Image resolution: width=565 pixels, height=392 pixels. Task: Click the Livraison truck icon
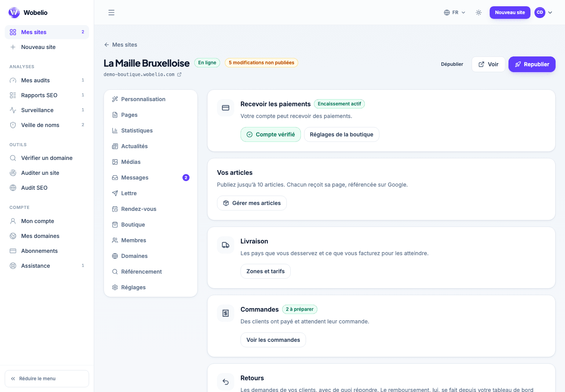coord(226,245)
